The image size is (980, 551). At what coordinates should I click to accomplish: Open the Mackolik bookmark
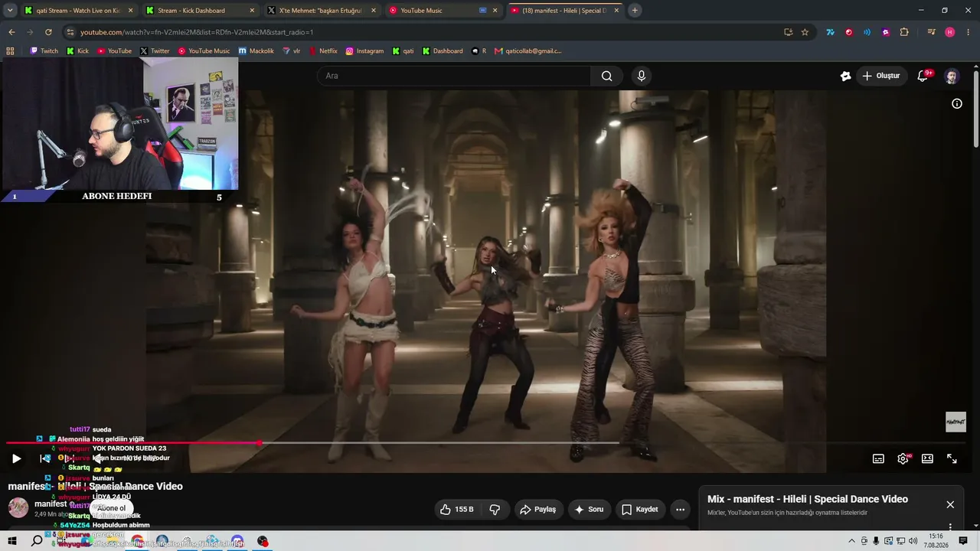click(256, 51)
